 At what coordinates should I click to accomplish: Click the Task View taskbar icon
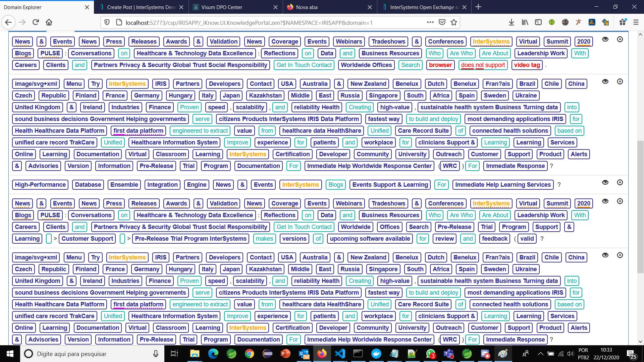tap(174, 354)
